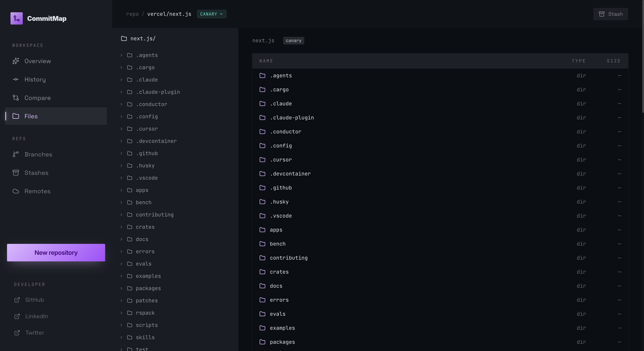Expand the bench folder in tree
644x351 pixels.
pyautogui.click(x=121, y=202)
